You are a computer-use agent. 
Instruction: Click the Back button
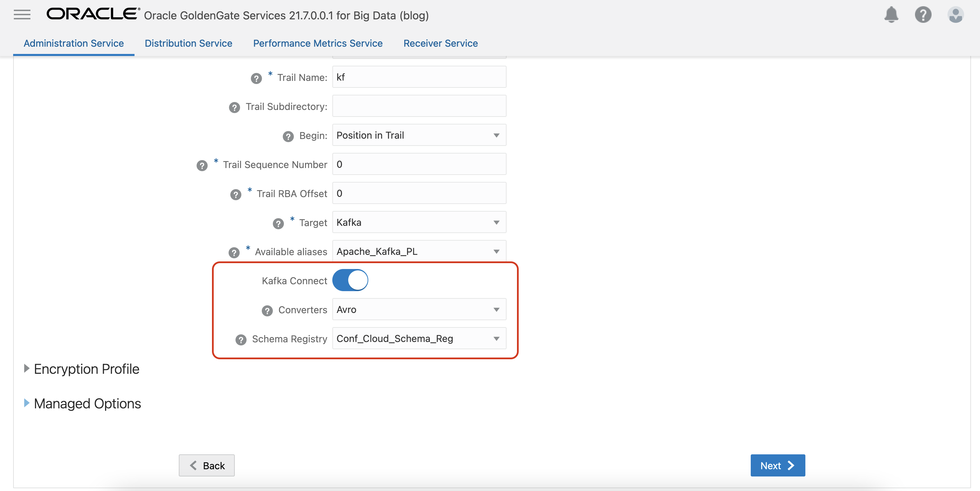click(x=206, y=465)
